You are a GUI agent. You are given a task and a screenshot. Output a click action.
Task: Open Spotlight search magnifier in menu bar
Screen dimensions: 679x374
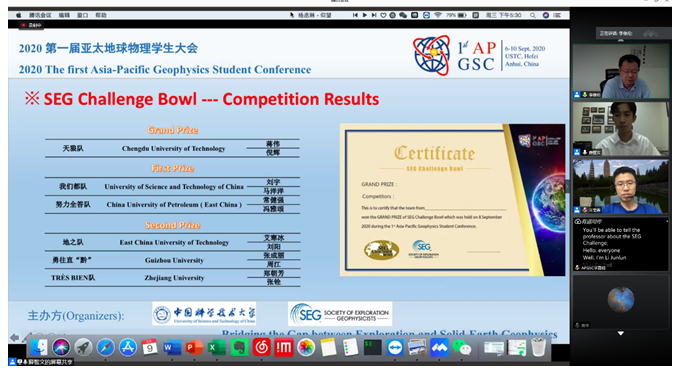point(533,15)
